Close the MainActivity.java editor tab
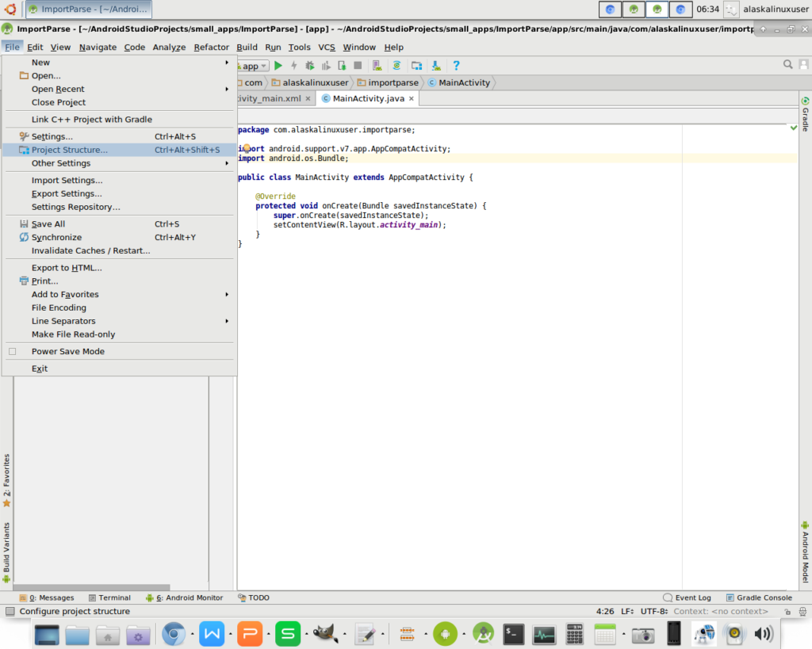 tap(412, 99)
